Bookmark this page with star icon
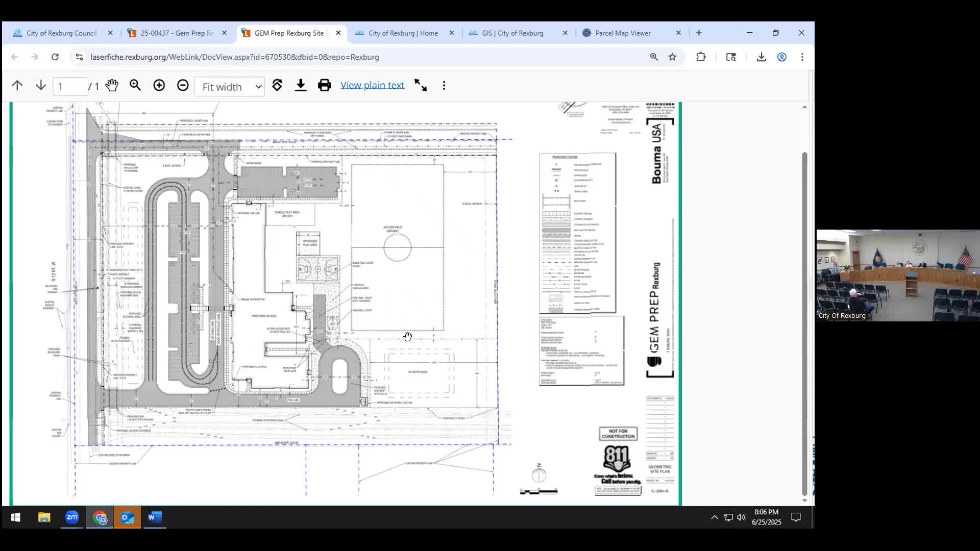 pyautogui.click(x=672, y=57)
